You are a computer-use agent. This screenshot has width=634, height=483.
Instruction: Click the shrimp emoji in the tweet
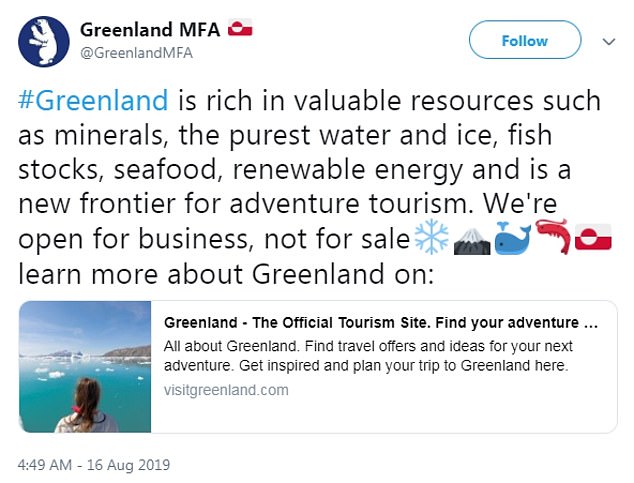[553, 236]
